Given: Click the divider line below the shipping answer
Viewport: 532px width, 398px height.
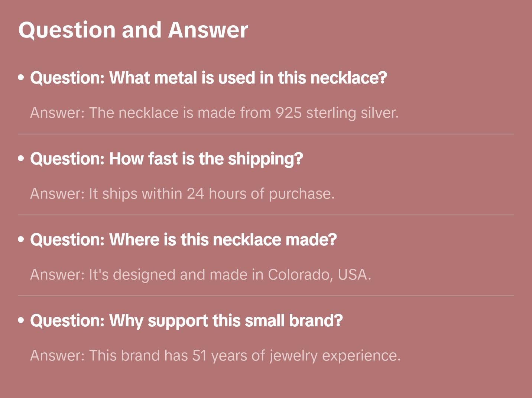Looking at the screenshot, I should (266, 215).
